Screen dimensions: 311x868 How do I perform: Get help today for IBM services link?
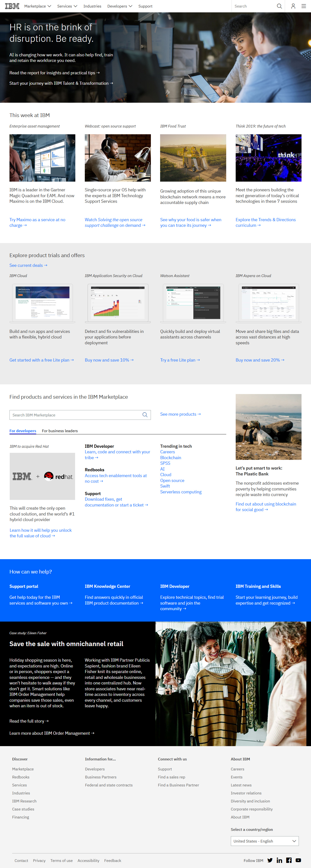click(41, 600)
